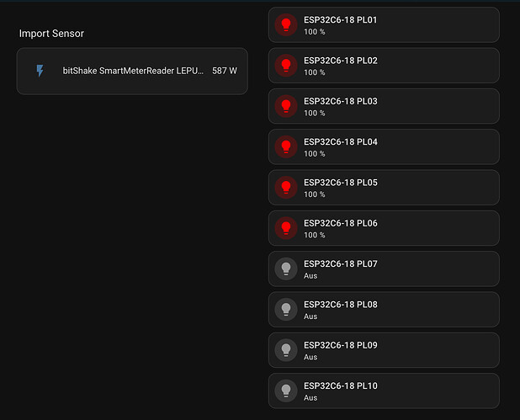The height and width of the screenshot is (420, 520).
Task: Click the 587 W power reading
Action: pos(225,71)
